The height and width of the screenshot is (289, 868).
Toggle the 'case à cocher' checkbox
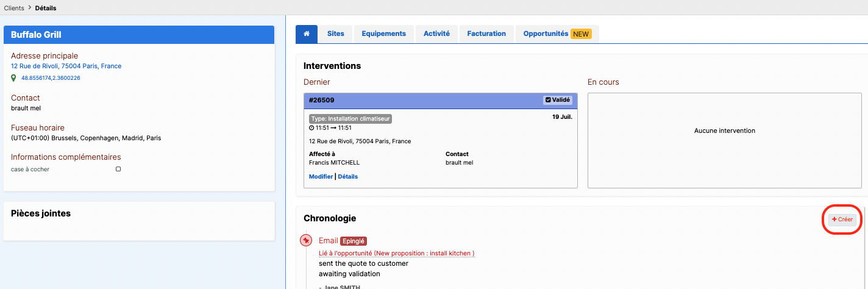point(118,169)
